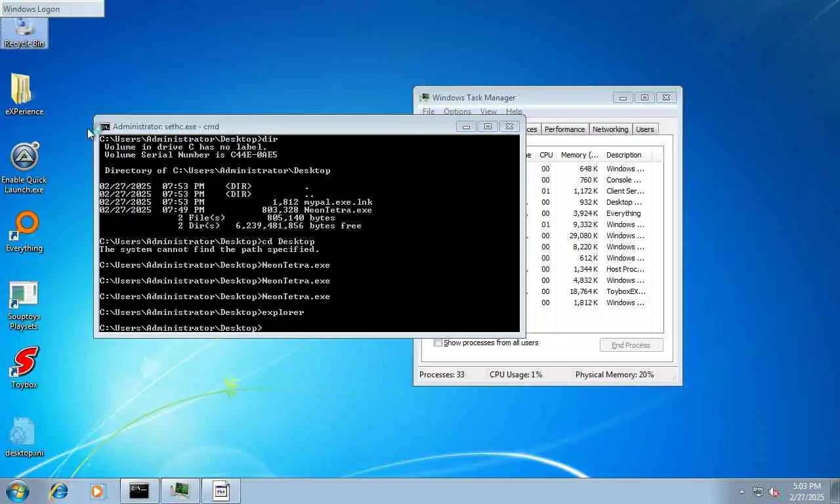Viewport: 840px width, 504px height.
Task: Click the cmd window system menu icon
Action: pos(104,127)
